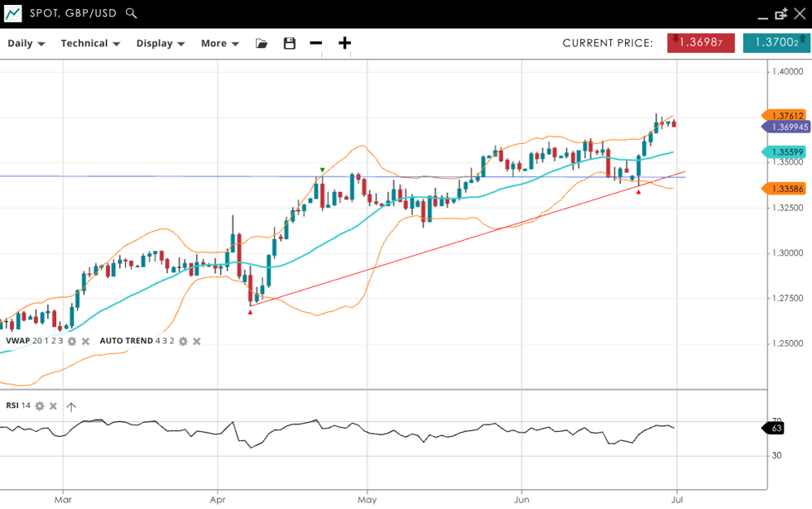Remove the AUTO TREND indicator

click(197, 341)
